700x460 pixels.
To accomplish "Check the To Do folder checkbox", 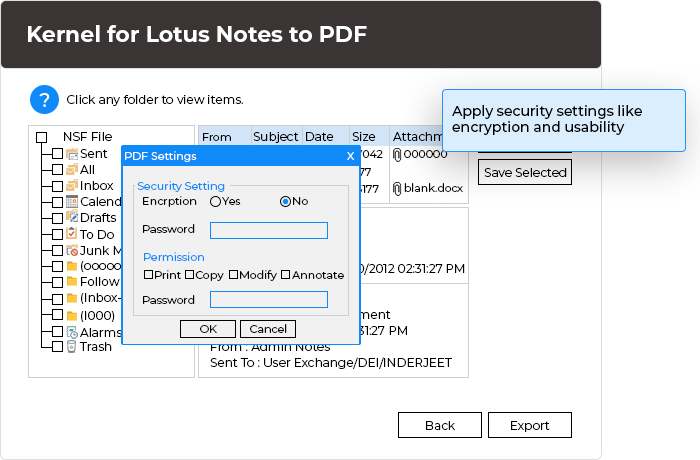I will tap(57, 234).
